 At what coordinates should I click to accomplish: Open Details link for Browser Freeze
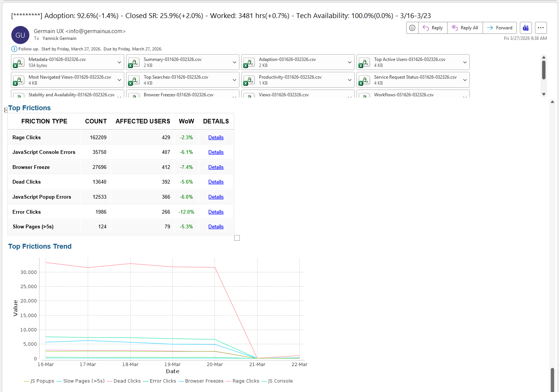tap(216, 167)
